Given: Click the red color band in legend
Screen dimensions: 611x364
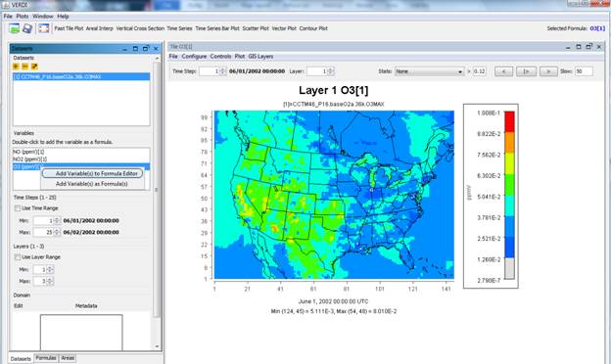Looking at the screenshot, I should click(509, 121).
